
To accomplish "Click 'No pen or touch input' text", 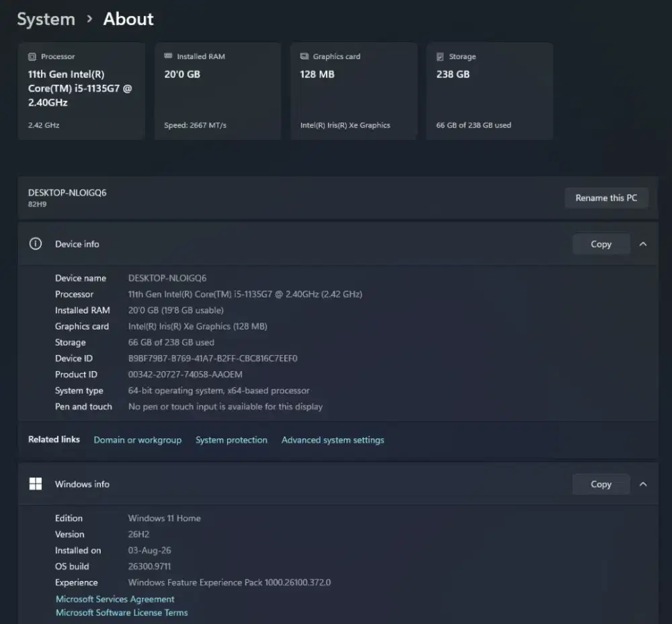I will tap(225, 407).
